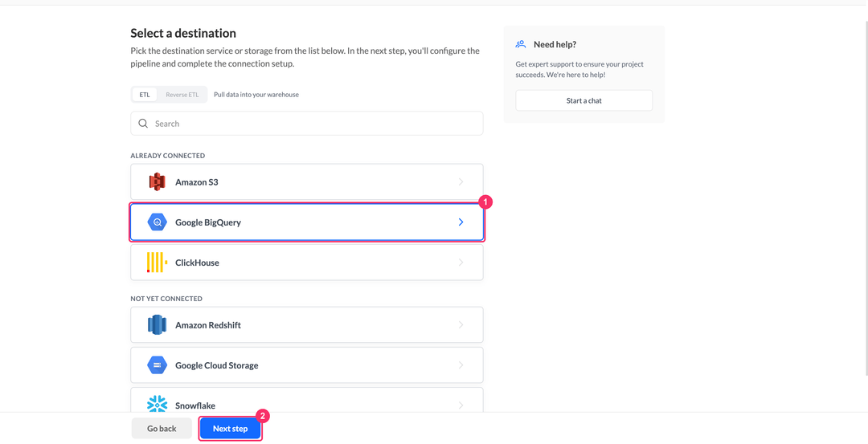868x444 pixels.
Task: Focus the destination Search field
Action: click(x=307, y=124)
